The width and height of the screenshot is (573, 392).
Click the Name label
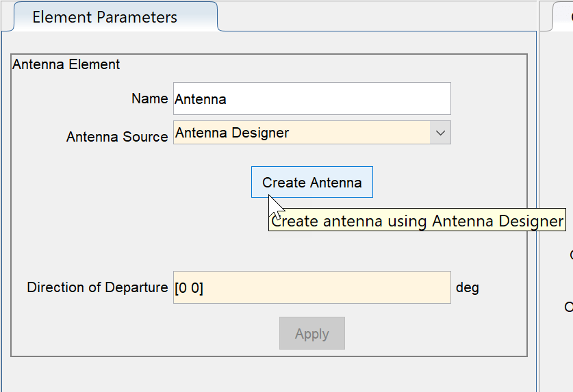pos(150,99)
